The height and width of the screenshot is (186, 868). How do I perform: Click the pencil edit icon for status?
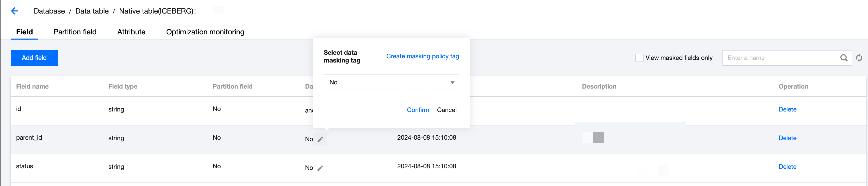click(320, 168)
